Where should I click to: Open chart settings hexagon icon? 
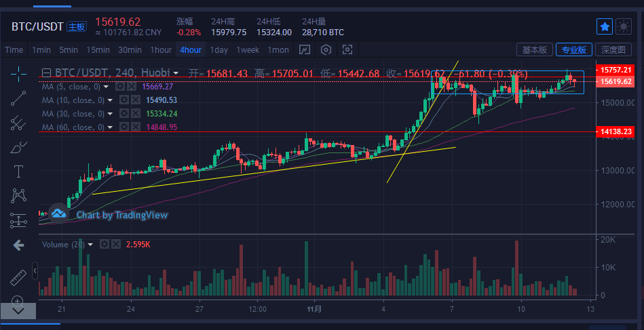point(326,49)
